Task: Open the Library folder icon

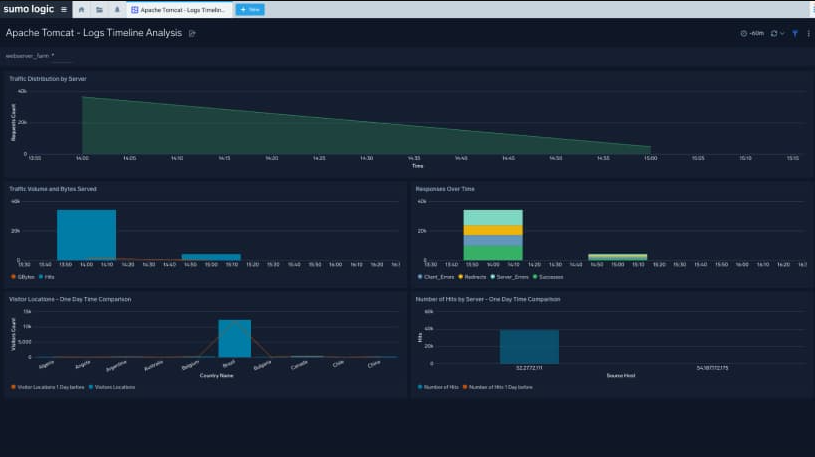Action: point(100,9)
